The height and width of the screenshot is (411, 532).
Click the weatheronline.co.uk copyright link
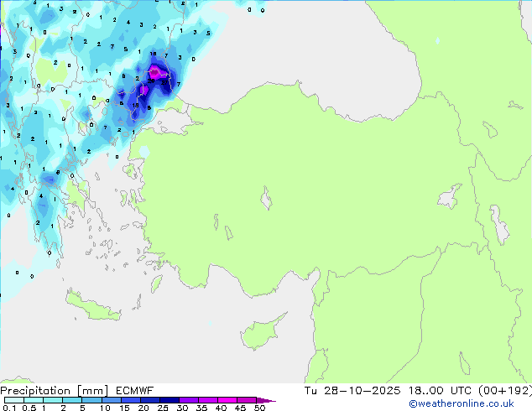coord(462,403)
